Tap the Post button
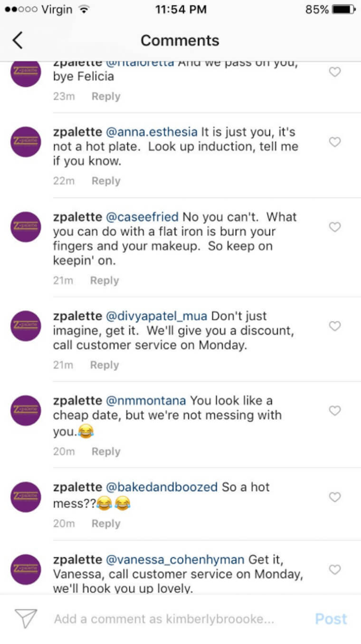Image resolution: width=361 pixels, height=644 pixels. tap(331, 619)
